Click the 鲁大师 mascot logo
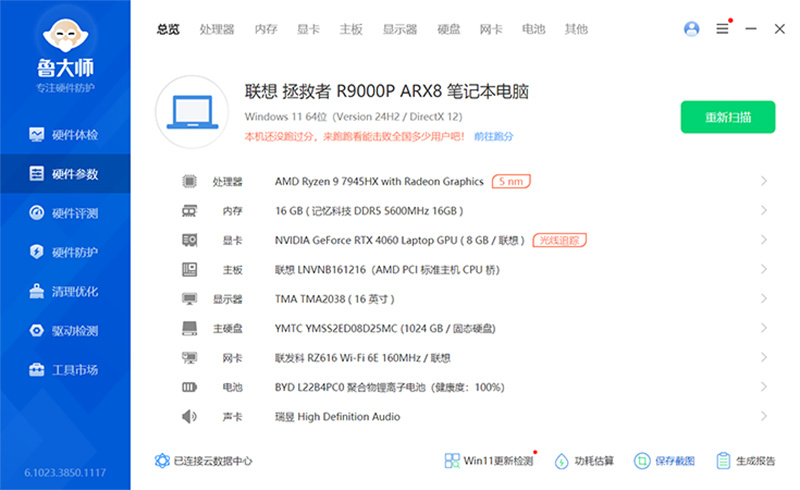The image size is (800, 490). tap(65, 36)
